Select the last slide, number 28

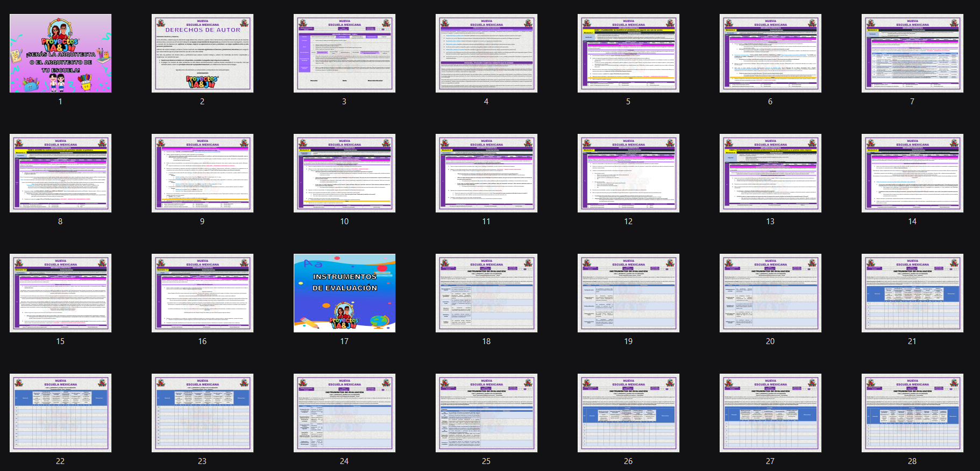click(912, 413)
